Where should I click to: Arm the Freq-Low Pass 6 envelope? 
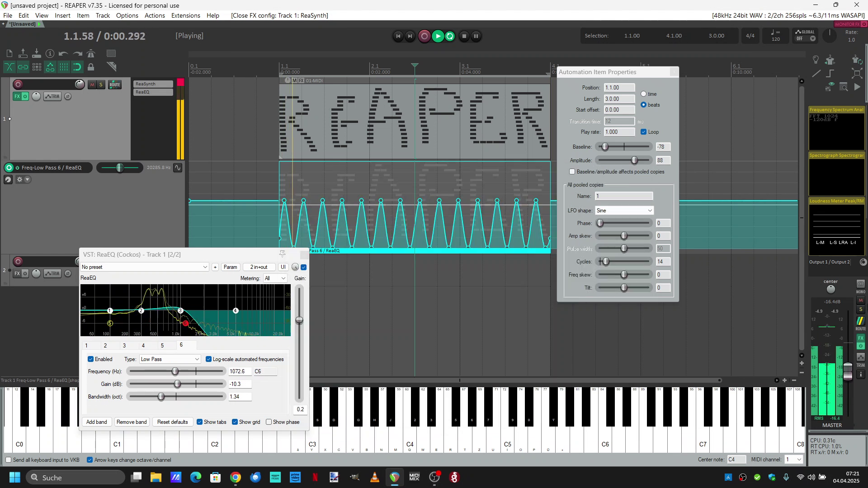point(9,168)
